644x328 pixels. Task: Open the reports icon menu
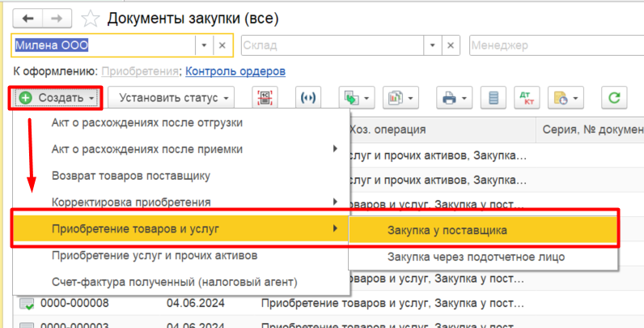coord(400,98)
